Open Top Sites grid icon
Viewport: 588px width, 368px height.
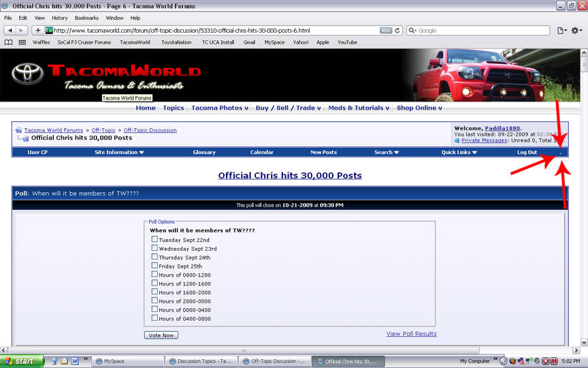tap(22, 42)
